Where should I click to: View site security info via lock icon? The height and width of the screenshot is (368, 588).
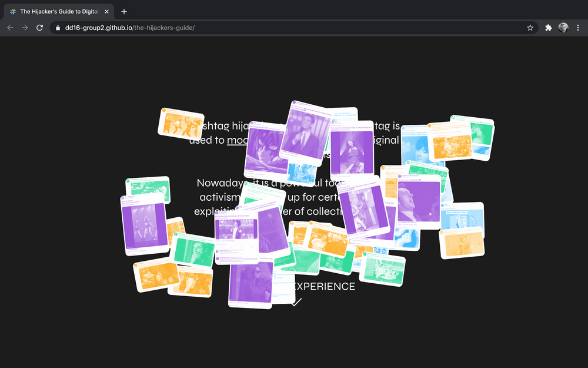[58, 28]
